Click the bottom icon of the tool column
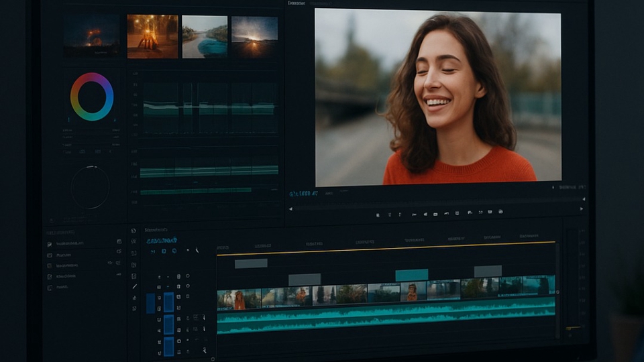The height and width of the screenshot is (362, 644). coord(134,308)
